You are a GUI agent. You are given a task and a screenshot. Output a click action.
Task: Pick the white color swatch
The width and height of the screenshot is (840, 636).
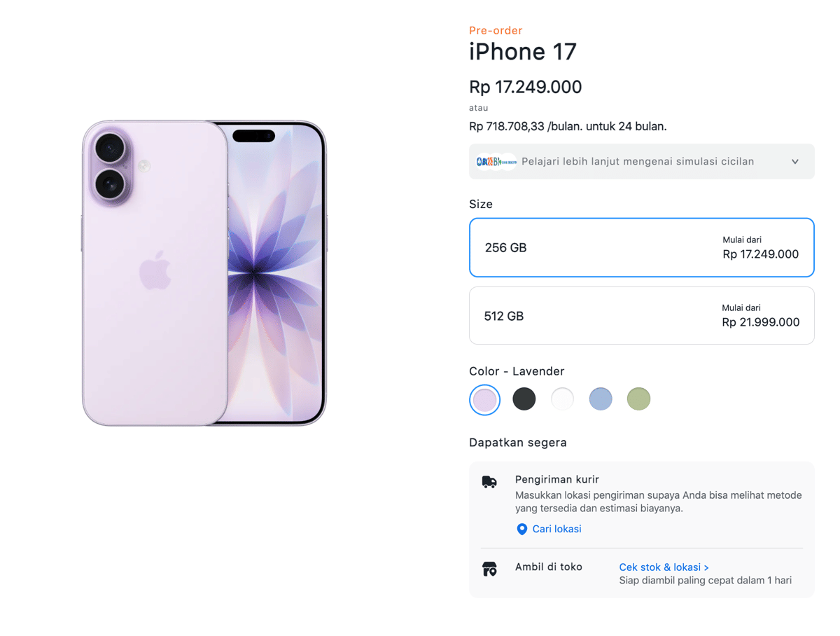562,399
